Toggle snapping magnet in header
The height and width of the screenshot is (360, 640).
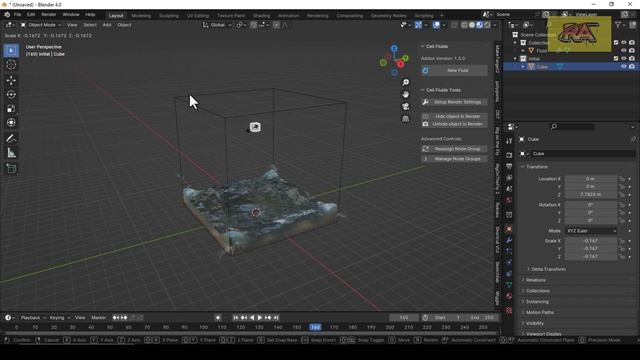point(253,25)
